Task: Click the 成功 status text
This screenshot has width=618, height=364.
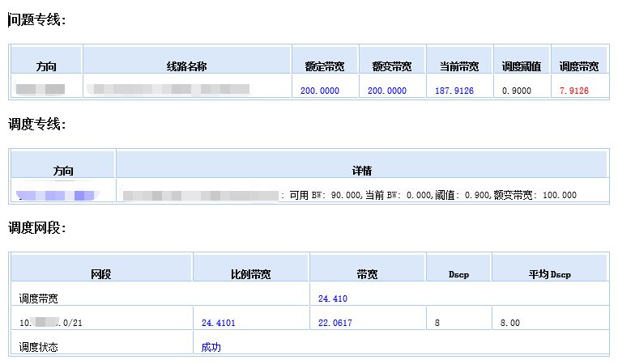Action: (x=211, y=347)
